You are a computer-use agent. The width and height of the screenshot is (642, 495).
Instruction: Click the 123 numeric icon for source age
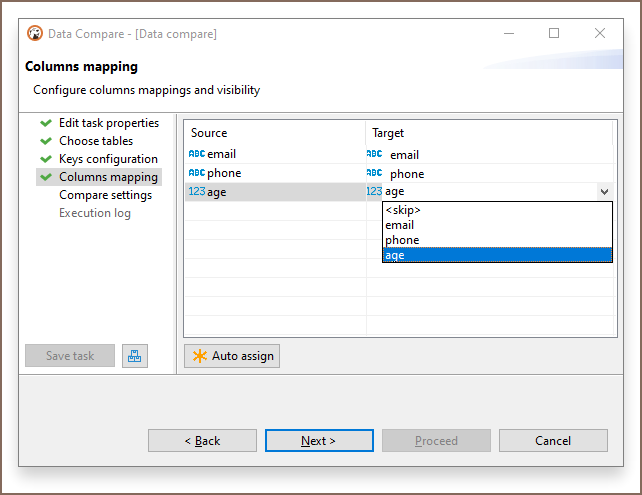coord(197,191)
